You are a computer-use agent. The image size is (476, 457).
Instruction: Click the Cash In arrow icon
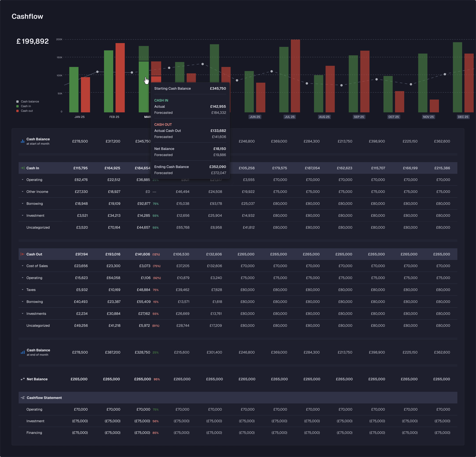[x=23, y=168]
